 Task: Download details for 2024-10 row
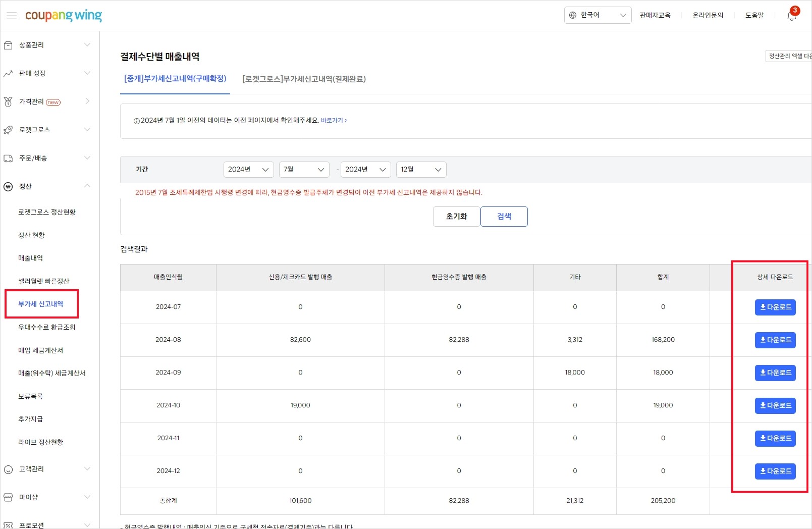tap(775, 406)
